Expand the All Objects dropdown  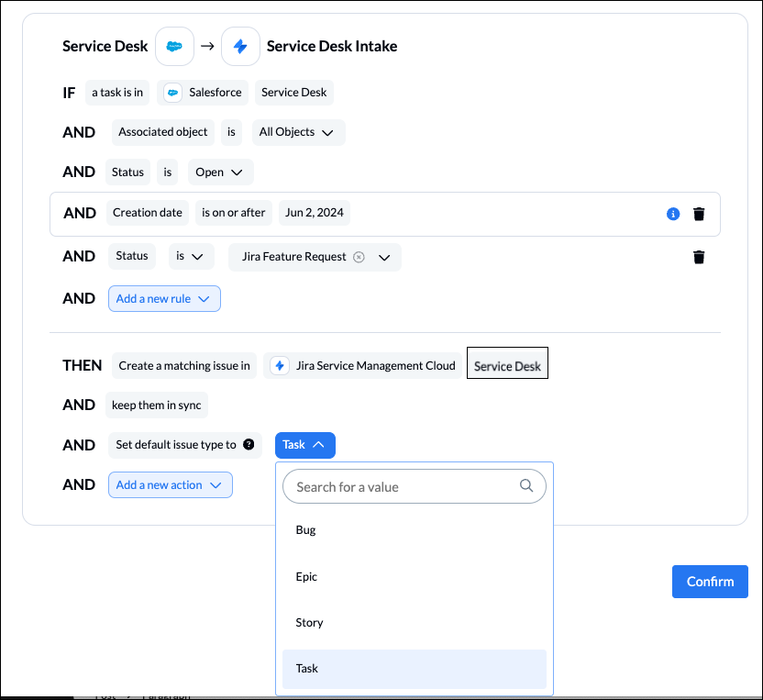point(299,132)
